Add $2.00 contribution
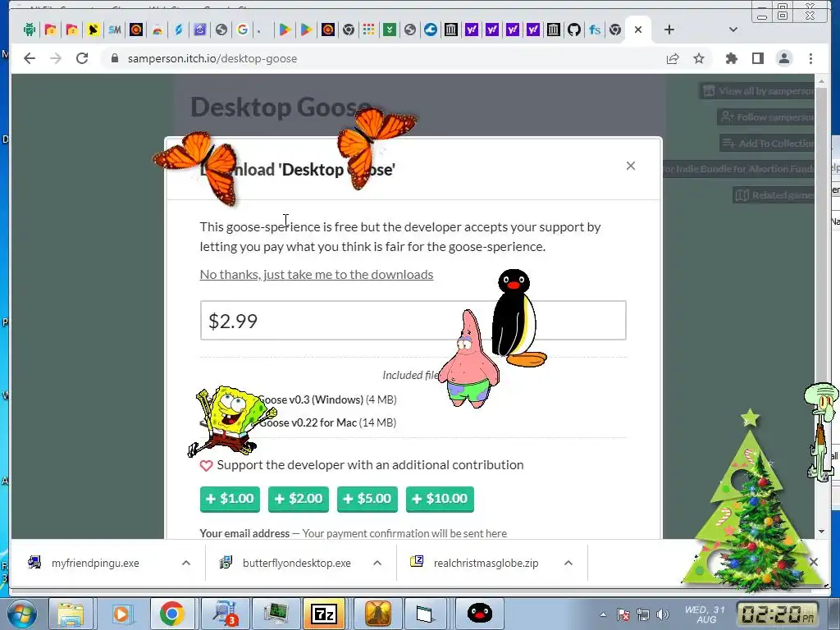Screen dimensions: 840x630 (299, 499)
